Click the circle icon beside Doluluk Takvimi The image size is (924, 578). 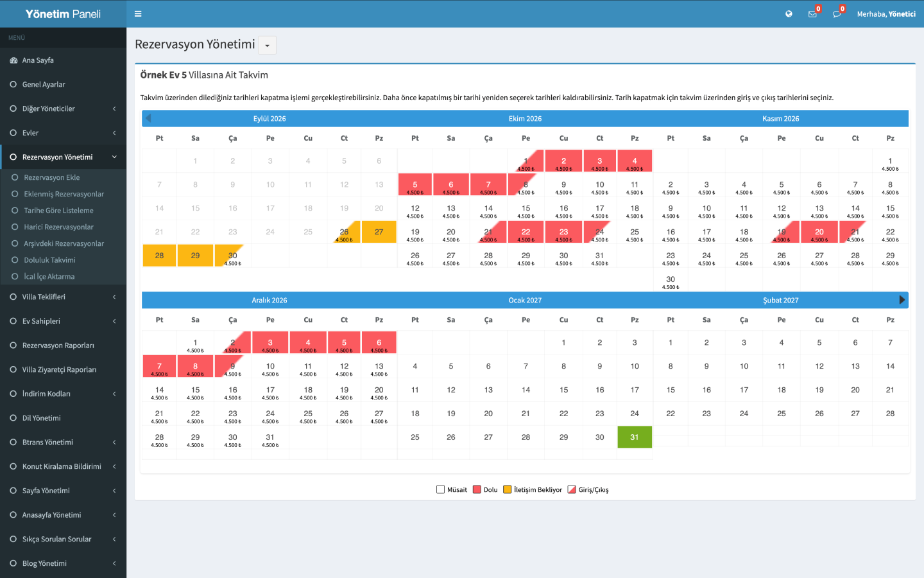point(15,260)
